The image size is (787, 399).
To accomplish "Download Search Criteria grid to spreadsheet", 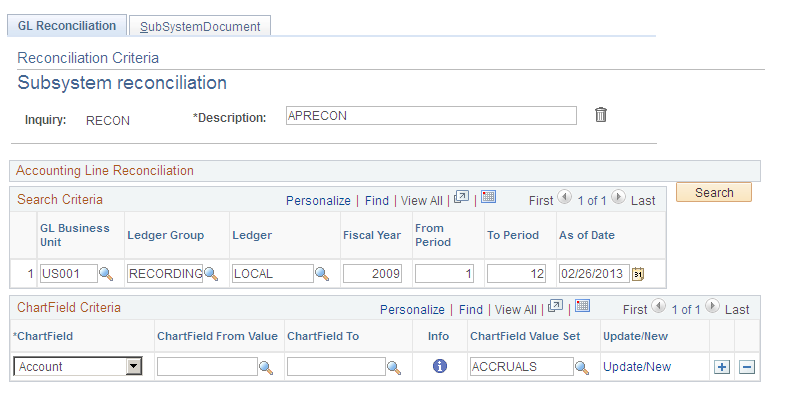I will coord(488,197).
